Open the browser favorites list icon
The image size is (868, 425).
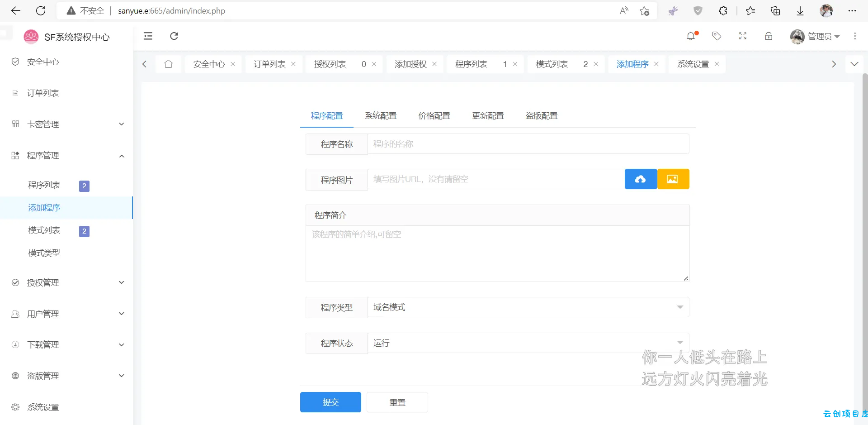pos(750,11)
